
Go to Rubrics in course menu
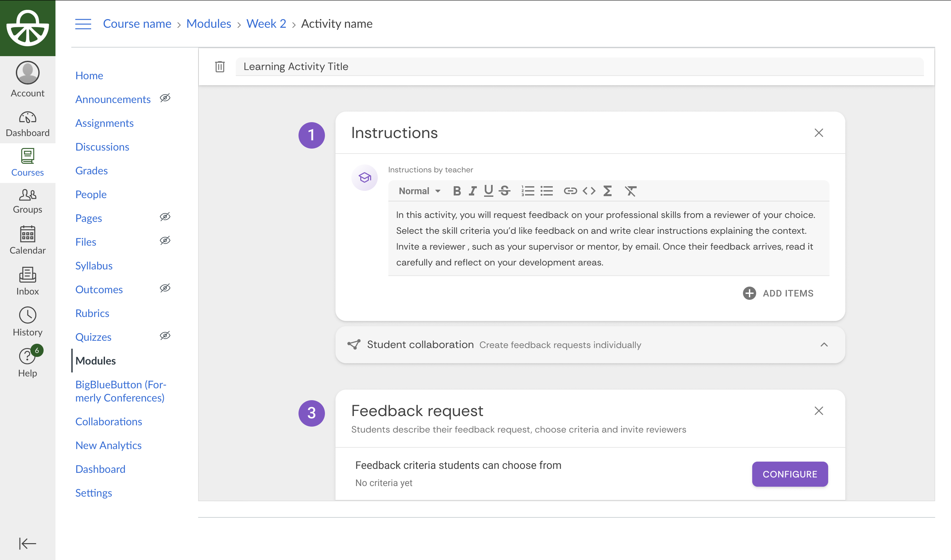pyautogui.click(x=92, y=313)
